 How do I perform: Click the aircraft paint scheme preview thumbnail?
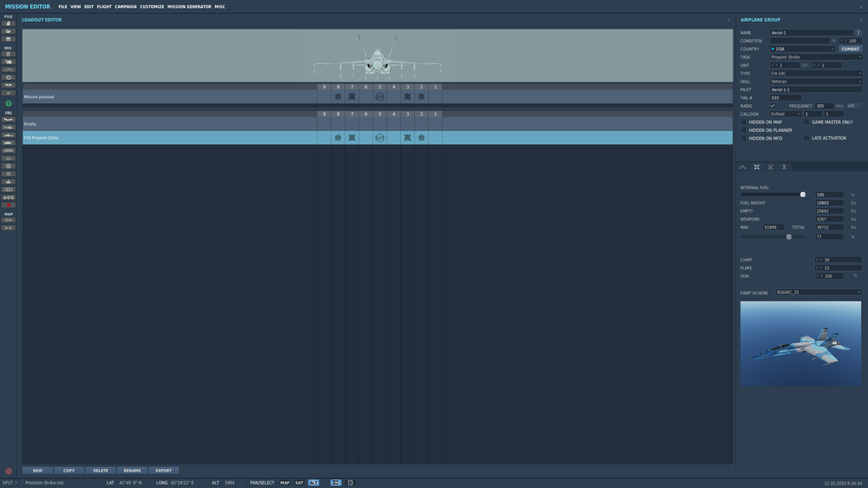[800, 344]
